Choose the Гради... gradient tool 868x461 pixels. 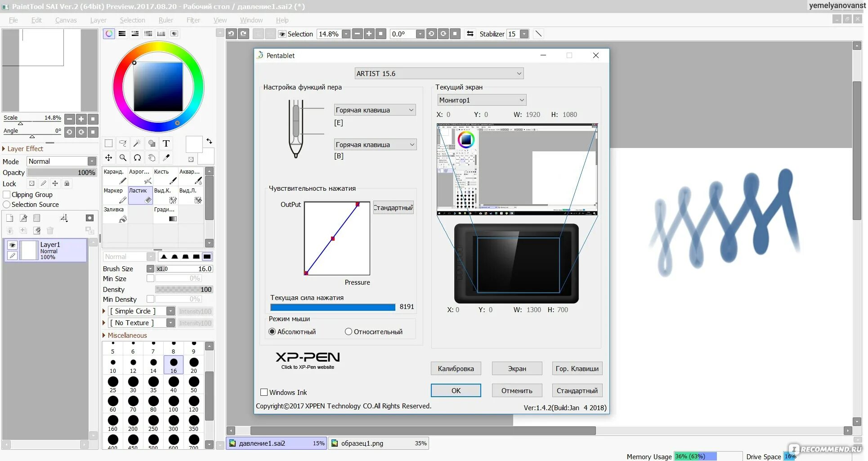(166, 214)
